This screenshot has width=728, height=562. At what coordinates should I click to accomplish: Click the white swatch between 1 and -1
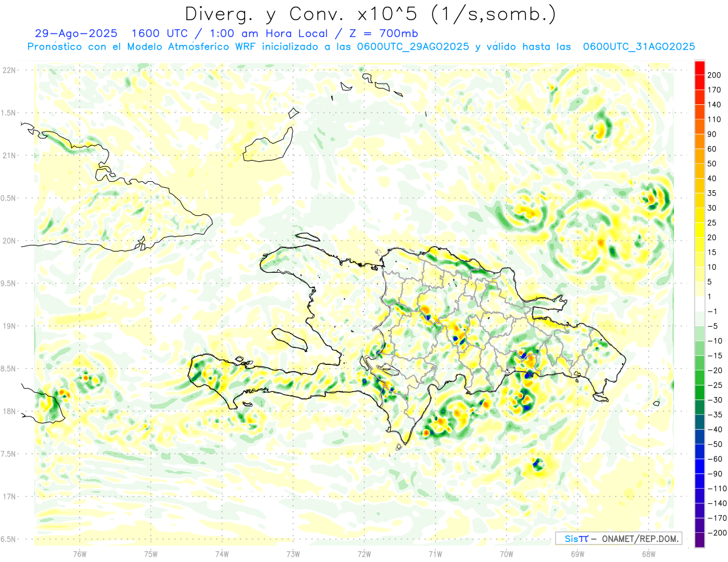[x=699, y=304]
